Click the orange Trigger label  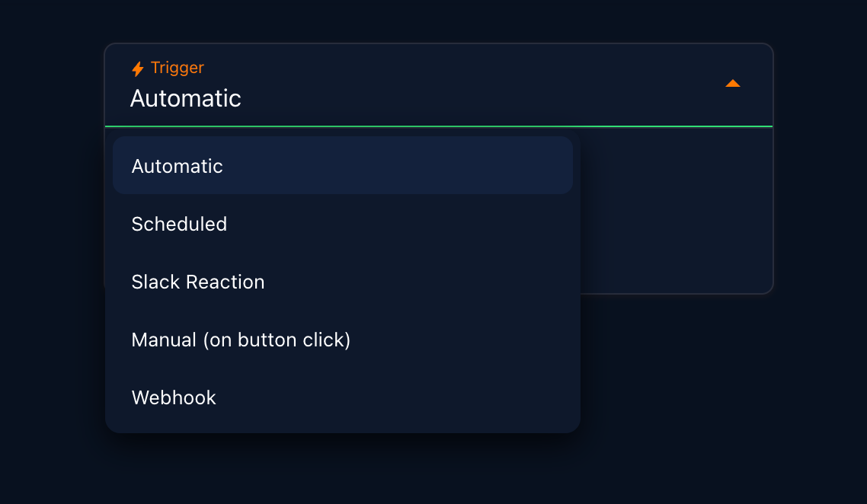pos(176,68)
